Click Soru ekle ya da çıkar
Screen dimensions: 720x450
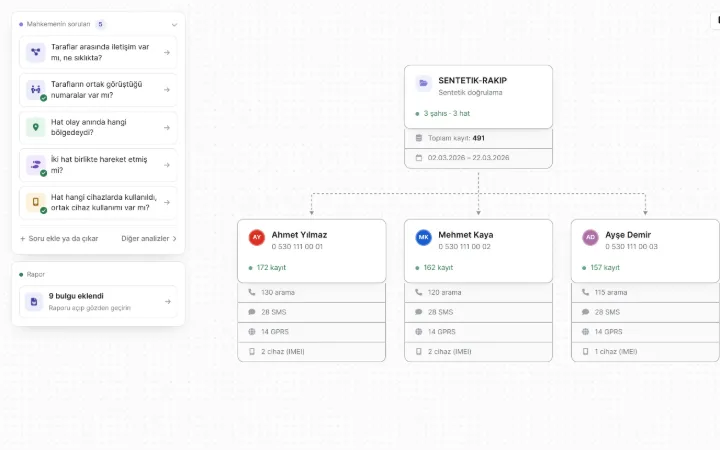point(59,238)
